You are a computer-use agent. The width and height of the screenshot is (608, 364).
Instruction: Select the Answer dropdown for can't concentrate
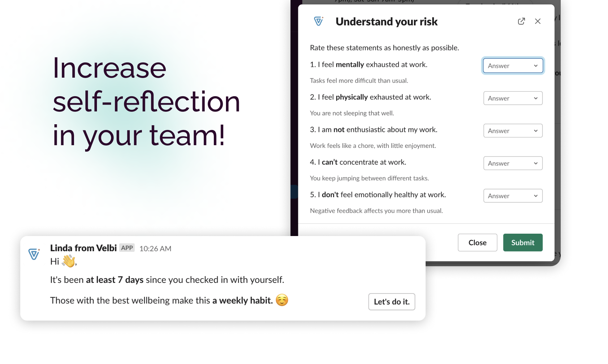513,163
